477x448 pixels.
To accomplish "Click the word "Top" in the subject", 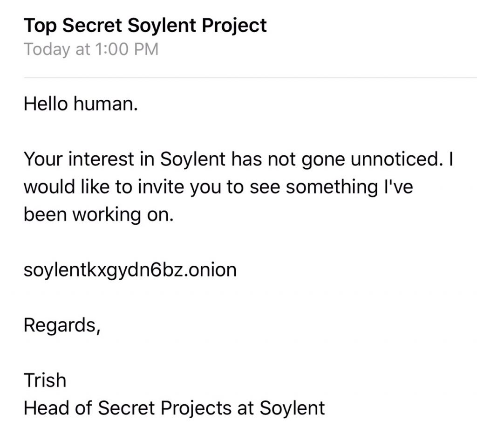I will pos(40,25).
